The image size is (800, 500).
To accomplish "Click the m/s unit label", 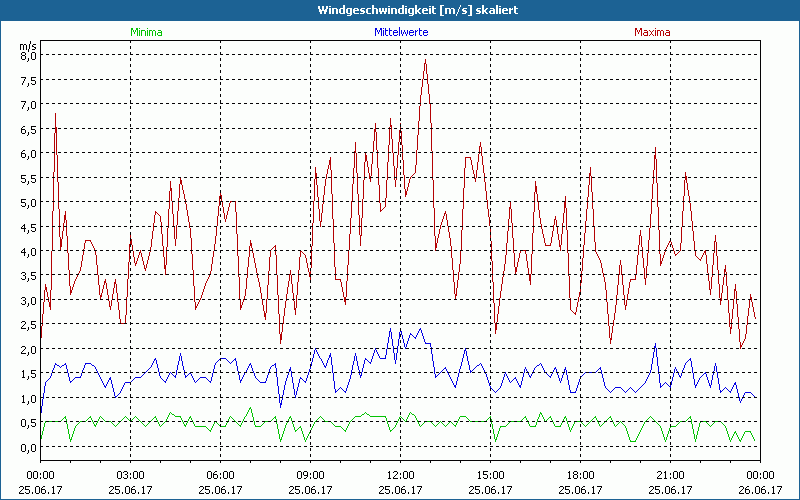I will click(27, 45).
